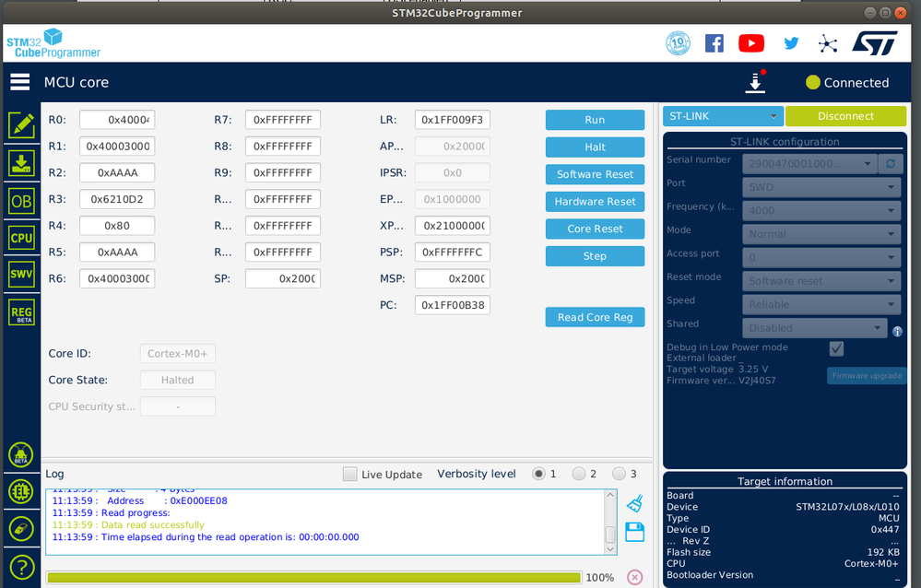Screen dimensions: 921x588
Task: Toggle the Live Update checkbox
Action: point(349,474)
